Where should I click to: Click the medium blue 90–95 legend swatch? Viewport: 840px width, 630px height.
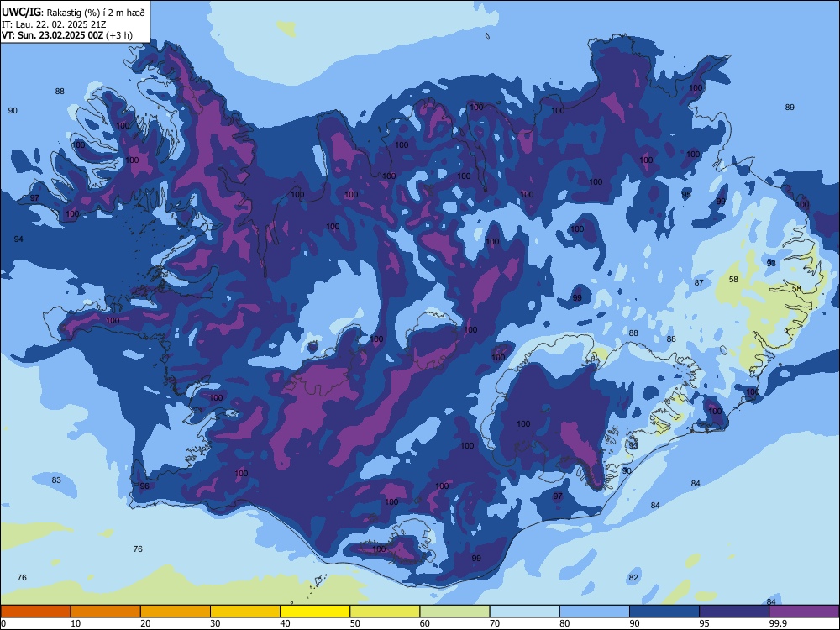click(x=664, y=612)
